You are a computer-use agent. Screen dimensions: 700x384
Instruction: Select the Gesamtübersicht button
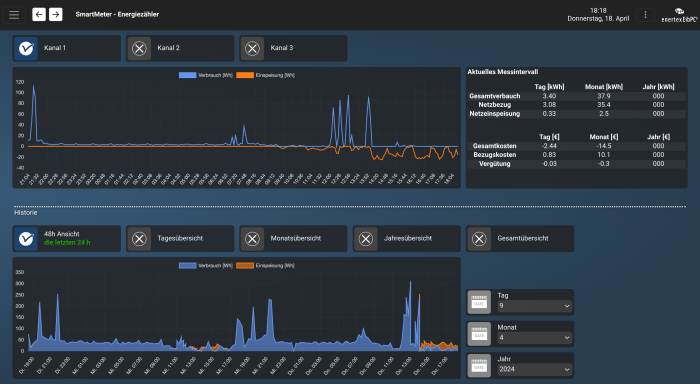[521, 238]
